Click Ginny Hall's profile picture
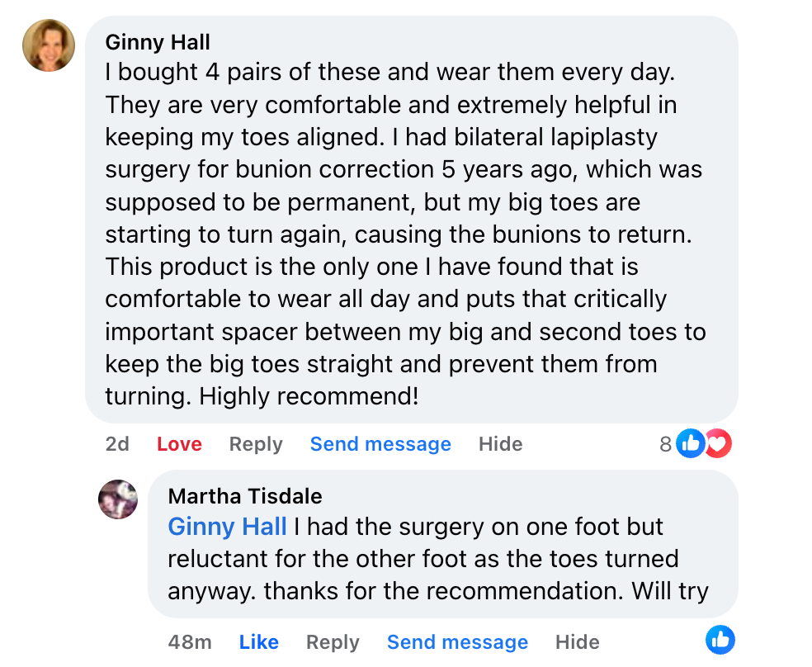 49,45
